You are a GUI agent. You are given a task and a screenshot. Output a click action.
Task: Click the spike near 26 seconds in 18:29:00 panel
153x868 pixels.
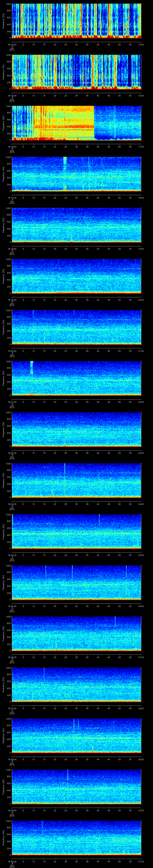pyautogui.click(x=68, y=775)
